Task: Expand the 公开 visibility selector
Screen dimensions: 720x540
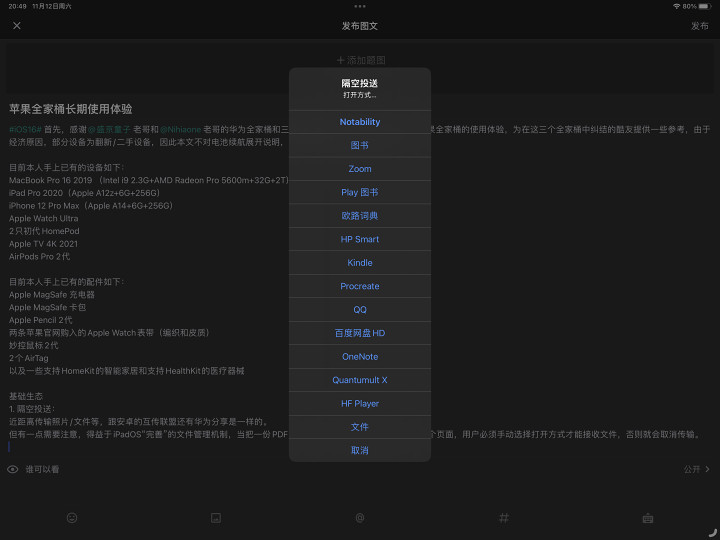Action: pos(697,469)
